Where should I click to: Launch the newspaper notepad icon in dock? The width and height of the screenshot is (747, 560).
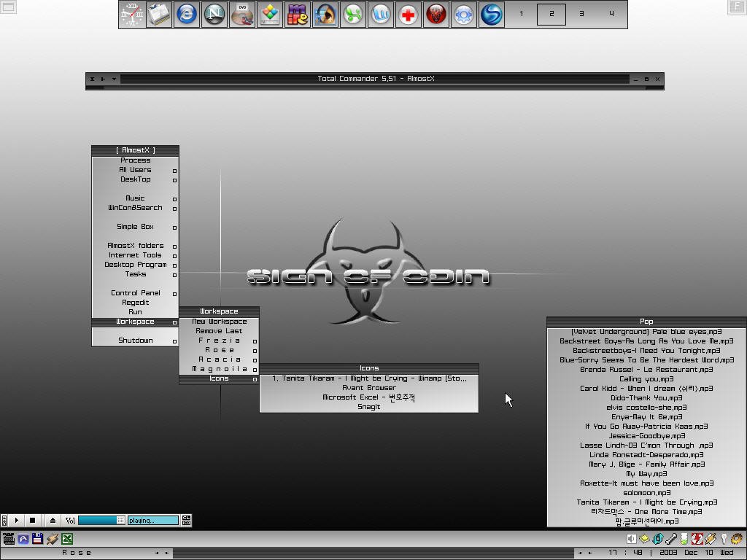pyautogui.click(x=159, y=15)
